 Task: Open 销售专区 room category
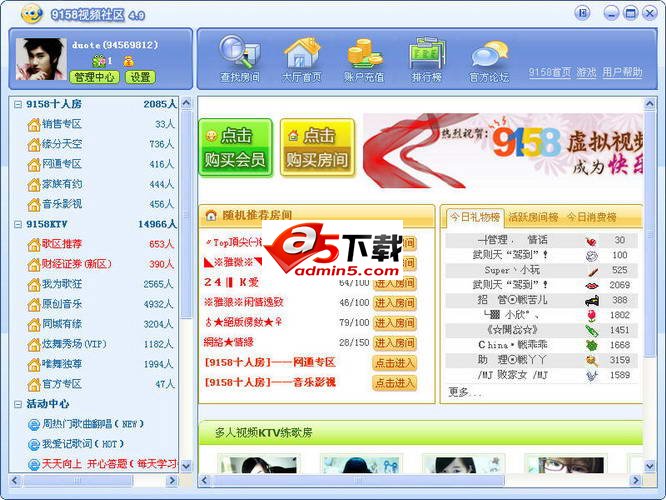[62, 124]
